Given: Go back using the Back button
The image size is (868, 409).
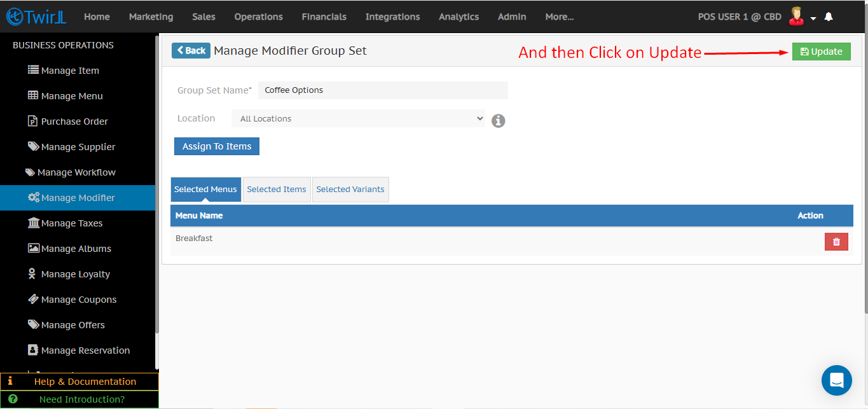Looking at the screenshot, I should tap(191, 51).
